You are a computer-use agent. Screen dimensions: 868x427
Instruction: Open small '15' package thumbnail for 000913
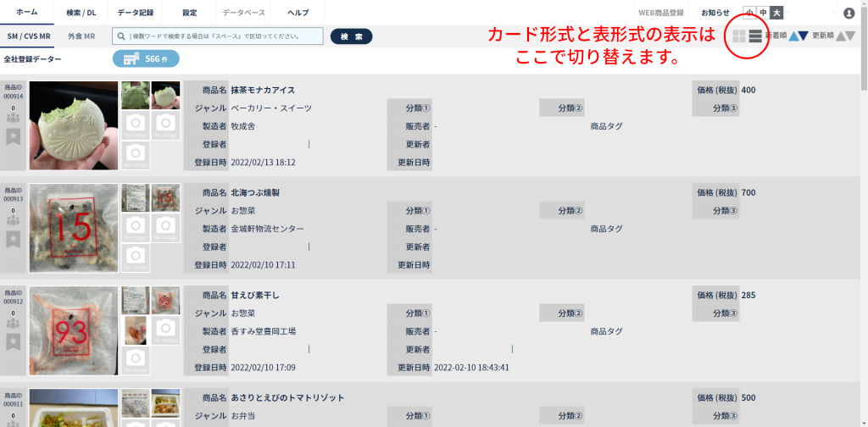click(x=165, y=198)
